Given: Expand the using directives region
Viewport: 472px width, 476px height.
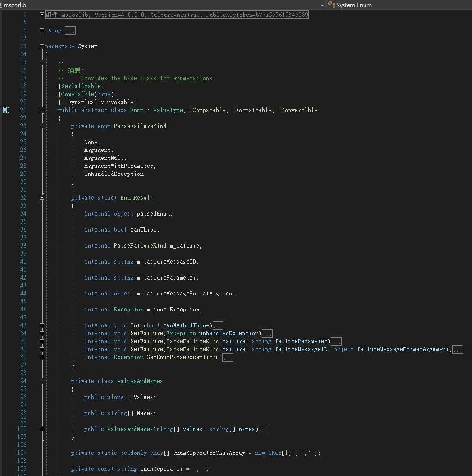Looking at the screenshot, I should click(42, 30).
